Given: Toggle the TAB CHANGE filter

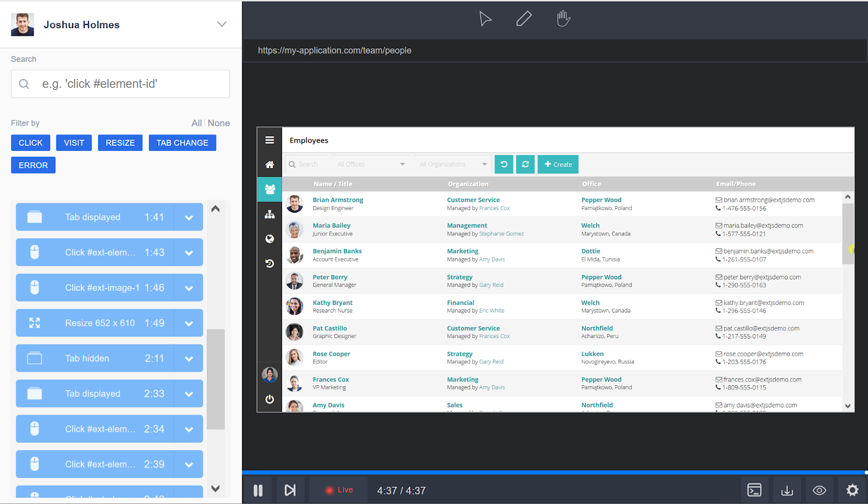Looking at the screenshot, I should tap(182, 143).
